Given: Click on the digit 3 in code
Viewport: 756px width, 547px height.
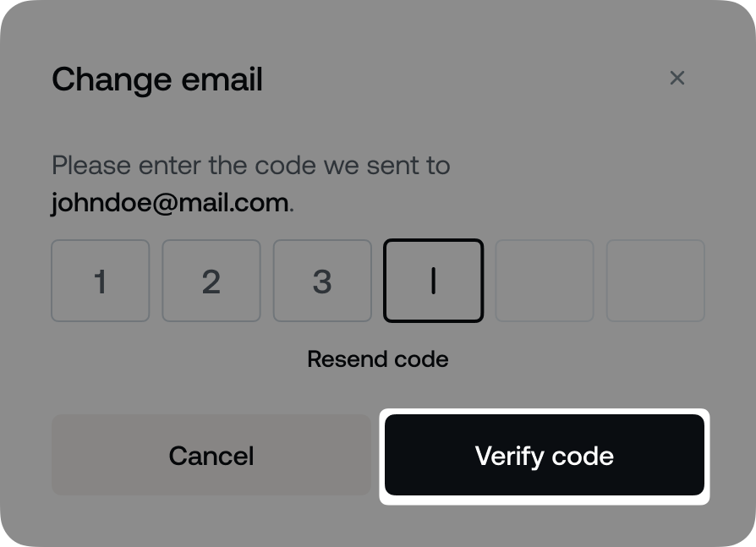Looking at the screenshot, I should [x=322, y=282].
